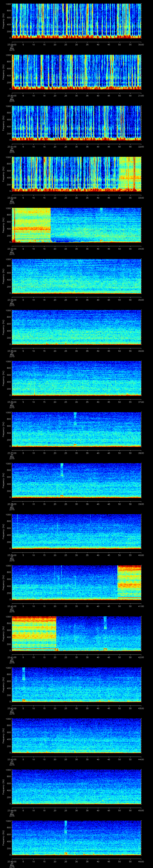Click the 23:40:00 start time label
The height and width of the screenshot is (868, 153).
pos(12,606)
